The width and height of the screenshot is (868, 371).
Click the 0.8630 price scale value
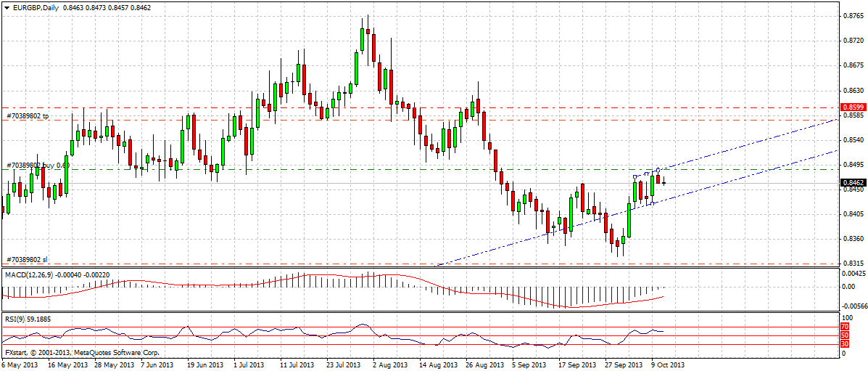click(x=851, y=91)
